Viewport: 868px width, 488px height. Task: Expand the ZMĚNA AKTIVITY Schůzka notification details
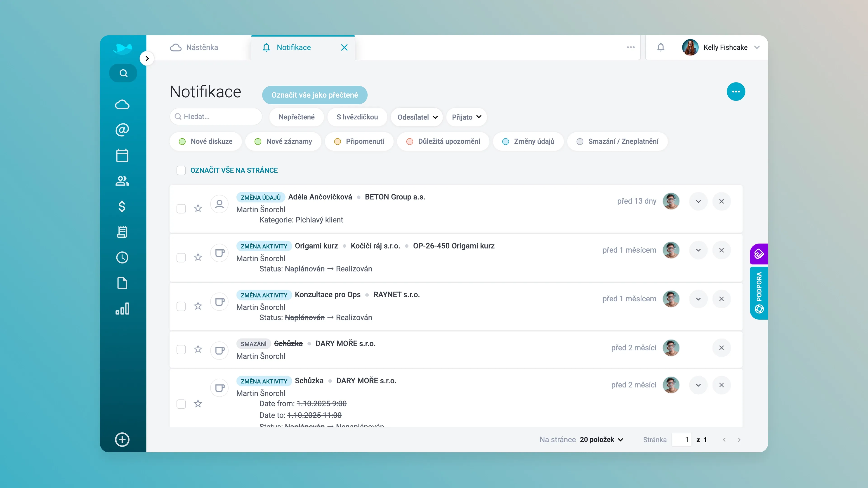pos(698,385)
